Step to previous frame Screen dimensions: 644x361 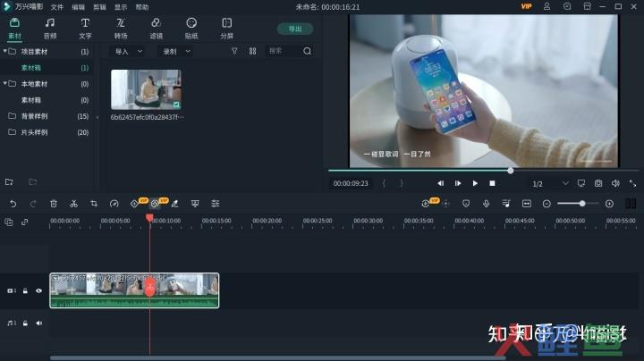pos(441,183)
